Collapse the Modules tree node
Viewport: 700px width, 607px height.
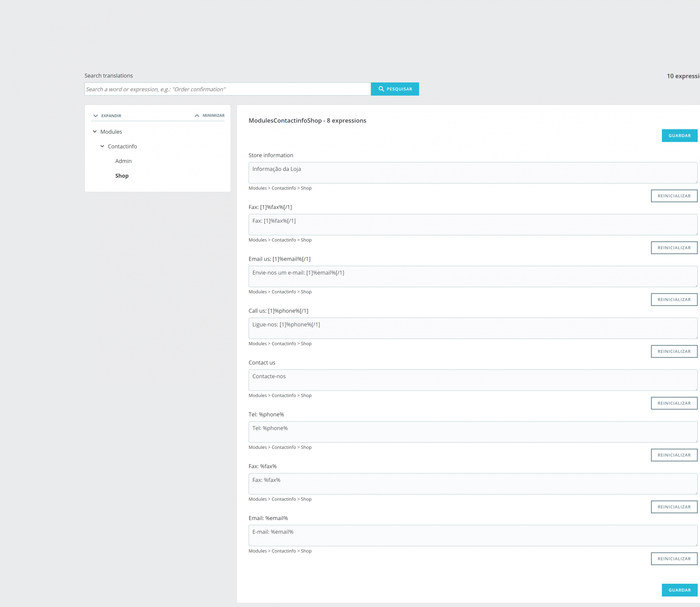[95, 132]
